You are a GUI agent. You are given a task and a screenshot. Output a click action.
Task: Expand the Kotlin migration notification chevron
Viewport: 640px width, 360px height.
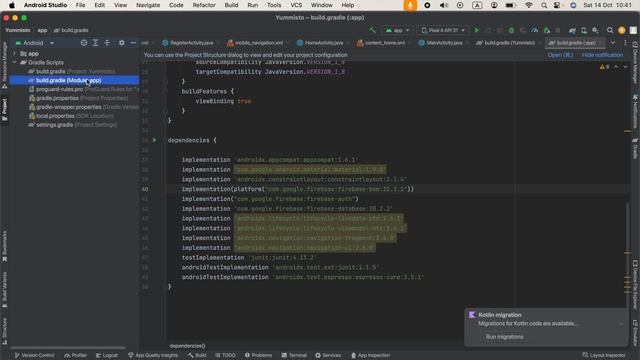620,324
